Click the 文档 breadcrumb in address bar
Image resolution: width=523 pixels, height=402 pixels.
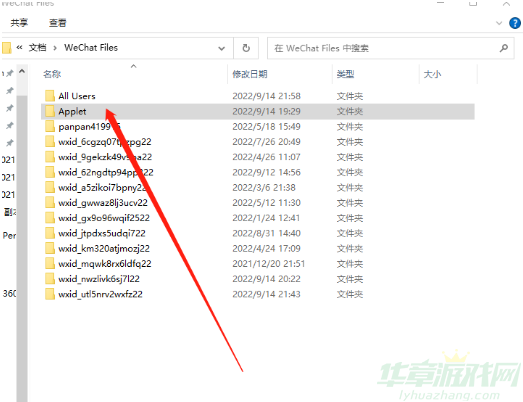click(x=37, y=48)
